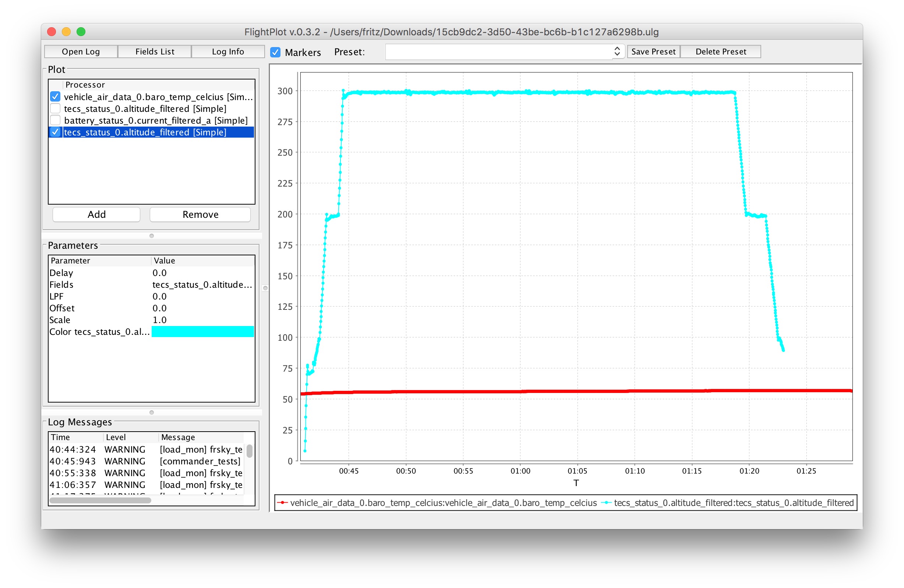Click the Value column header

[203, 261]
